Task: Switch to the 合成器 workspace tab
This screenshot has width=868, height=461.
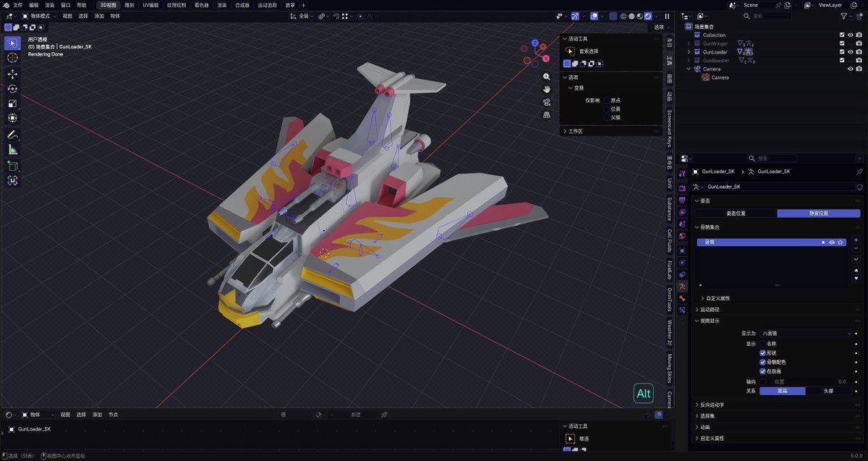Action: point(242,5)
